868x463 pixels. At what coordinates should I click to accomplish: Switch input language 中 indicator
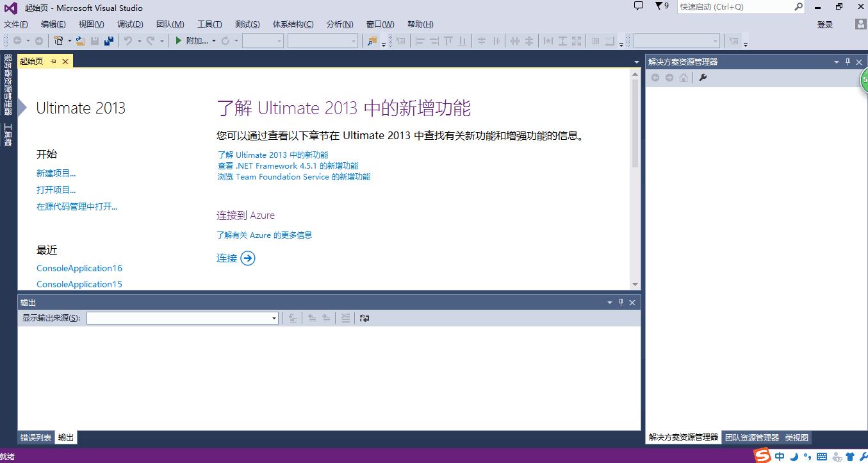[x=780, y=457]
